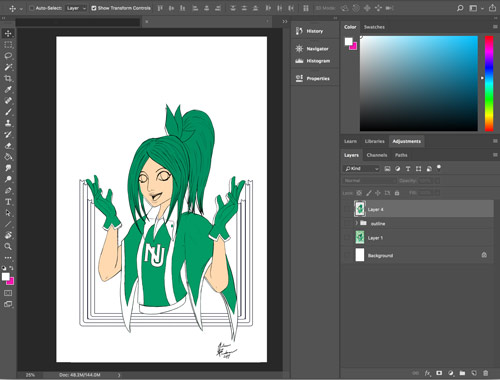Select the Eyedropper tool
500x380 pixels.
click(8, 90)
